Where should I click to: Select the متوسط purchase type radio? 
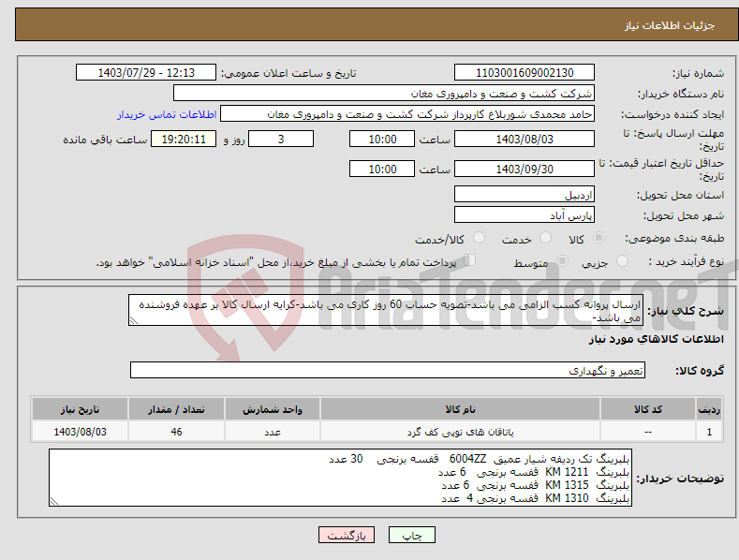pos(562,261)
